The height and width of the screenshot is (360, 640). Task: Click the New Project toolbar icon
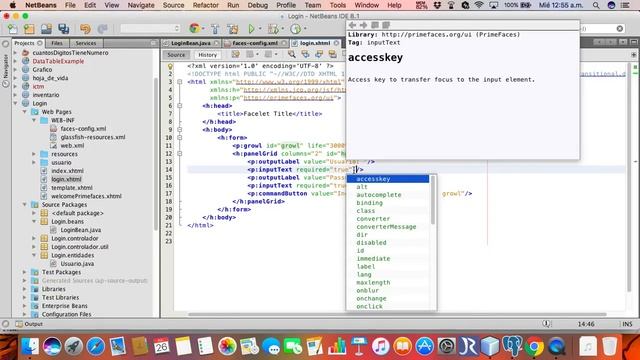(29, 29)
